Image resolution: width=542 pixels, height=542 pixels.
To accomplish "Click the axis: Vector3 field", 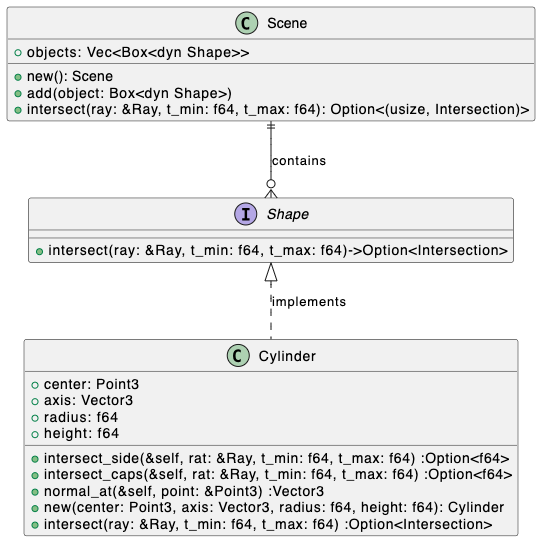I will pos(88,400).
